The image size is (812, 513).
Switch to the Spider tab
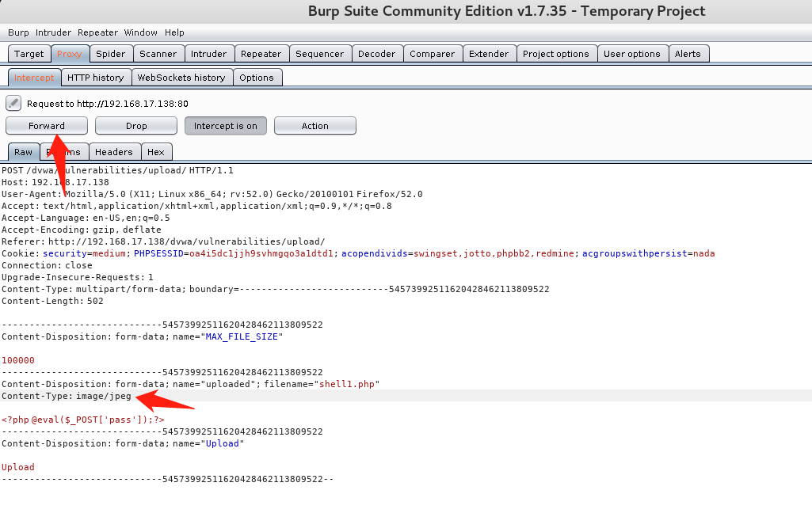[x=111, y=54]
